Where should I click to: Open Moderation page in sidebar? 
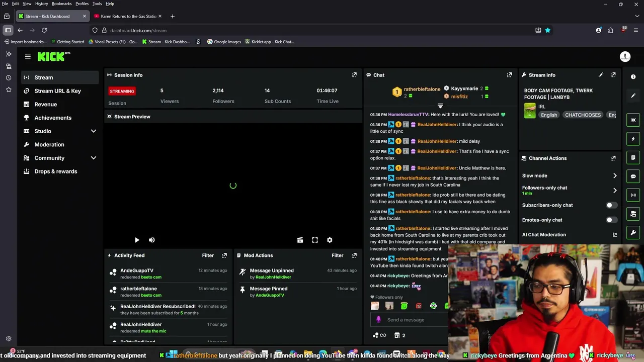(x=60, y=144)
